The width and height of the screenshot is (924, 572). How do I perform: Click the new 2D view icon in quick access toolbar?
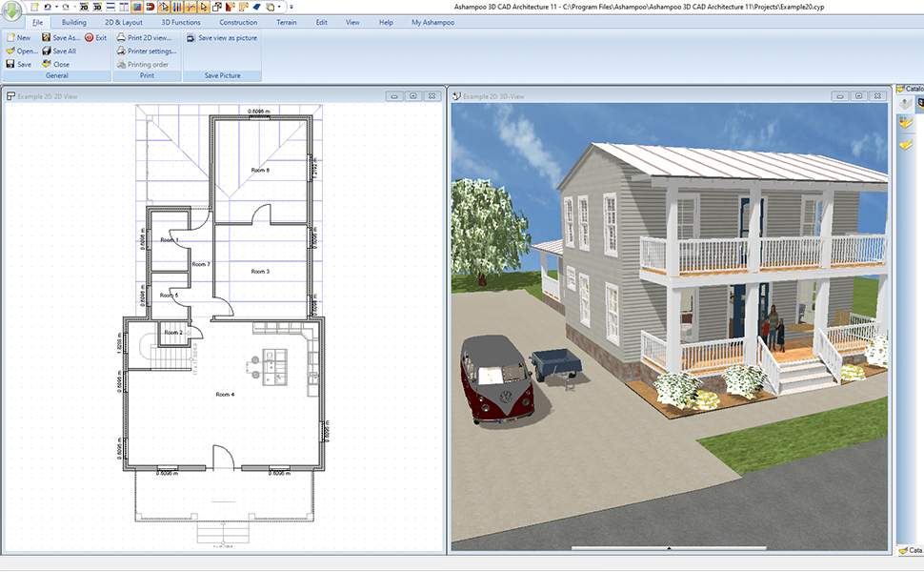(x=84, y=7)
